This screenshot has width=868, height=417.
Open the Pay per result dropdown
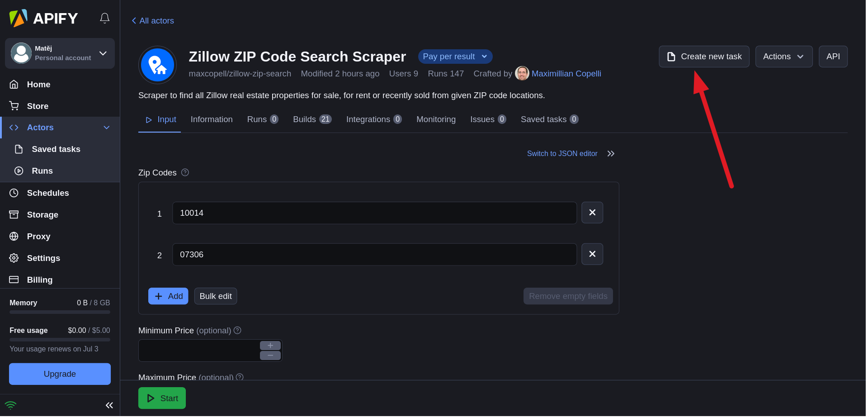coord(455,57)
